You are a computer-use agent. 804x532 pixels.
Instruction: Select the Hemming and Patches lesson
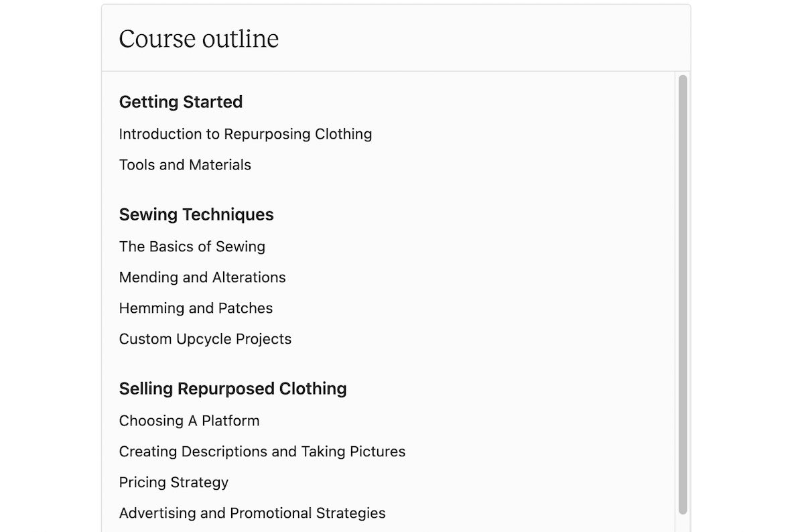point(196,308)
